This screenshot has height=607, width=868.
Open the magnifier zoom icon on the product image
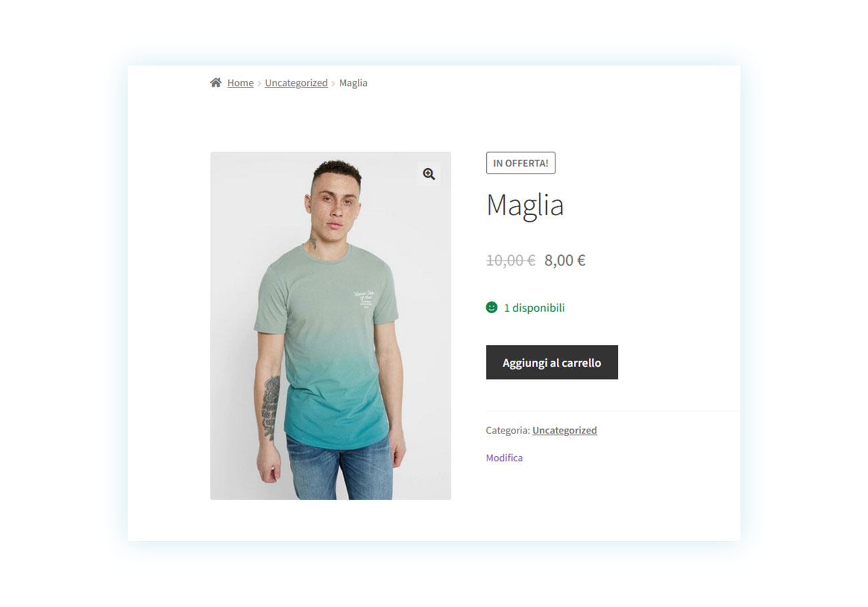point(429,174)
